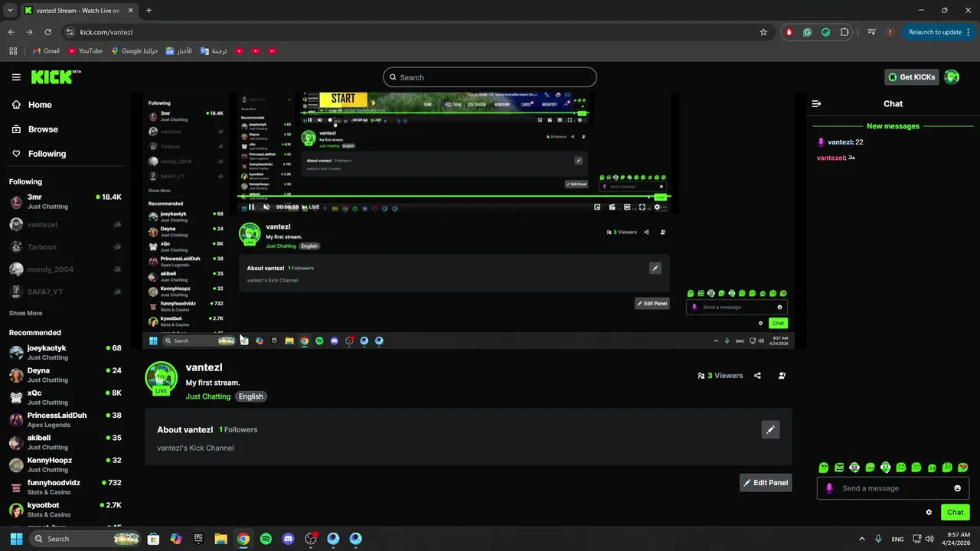Open Microsoft Store from taskbar
The width and height of the screenshot is (980, 551).
153,539
